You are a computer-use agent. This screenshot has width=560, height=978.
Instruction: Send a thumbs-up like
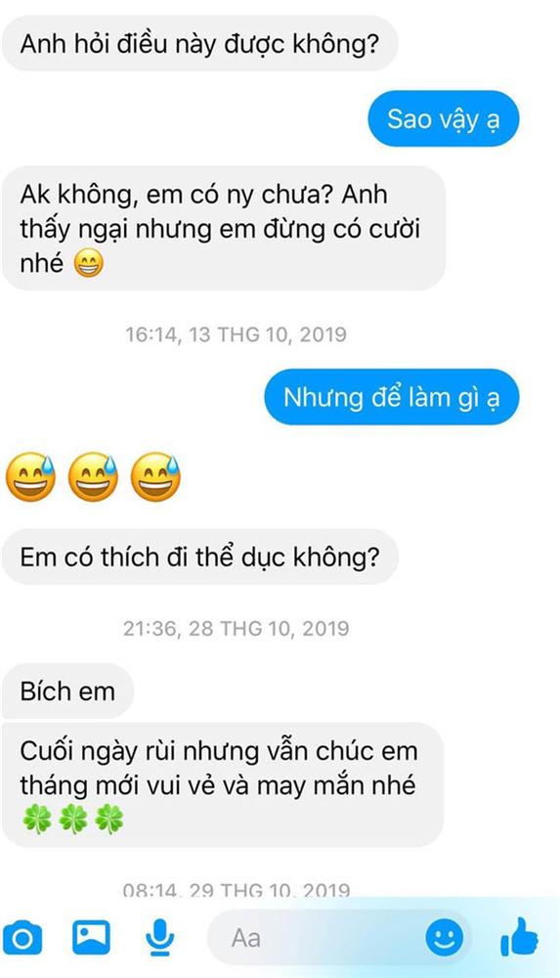(x=519, y=937)
